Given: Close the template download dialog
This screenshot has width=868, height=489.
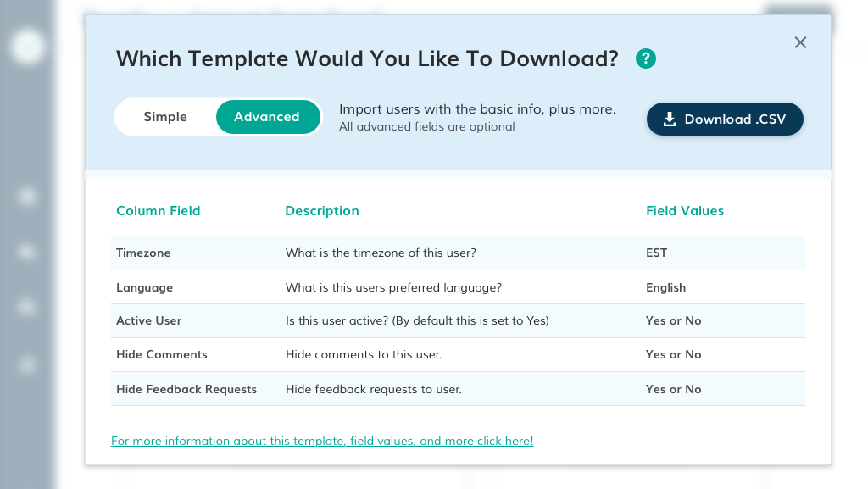Looking at the screenshot, I should (800, 42).
